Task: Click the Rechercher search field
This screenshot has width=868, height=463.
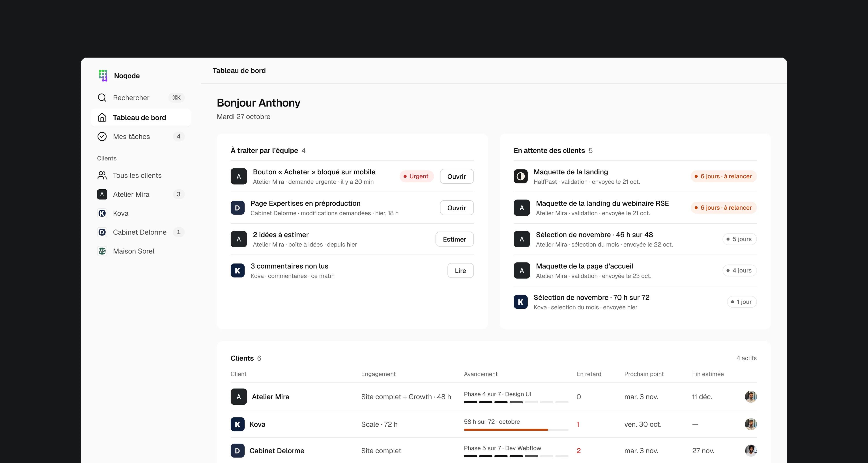Action: click(141, 98)
